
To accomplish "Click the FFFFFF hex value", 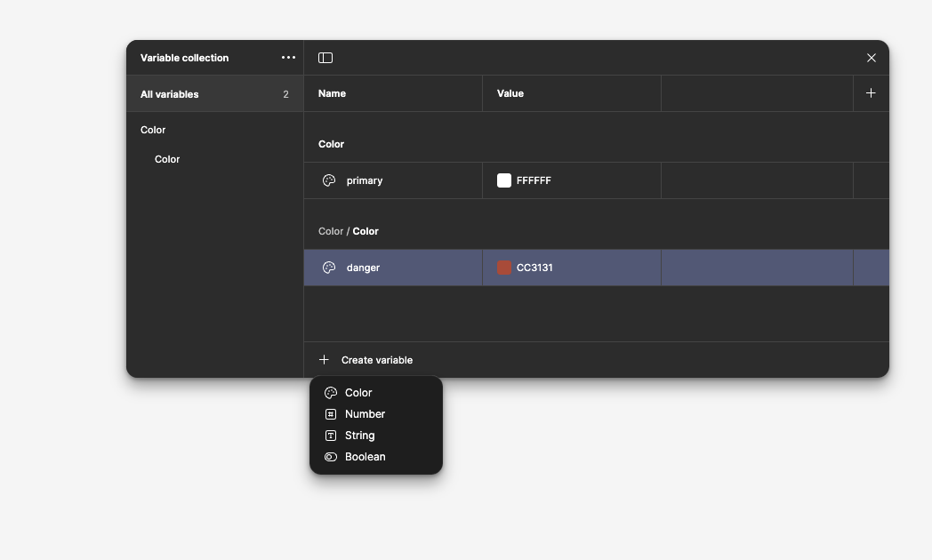I will [x=534, y=180].
